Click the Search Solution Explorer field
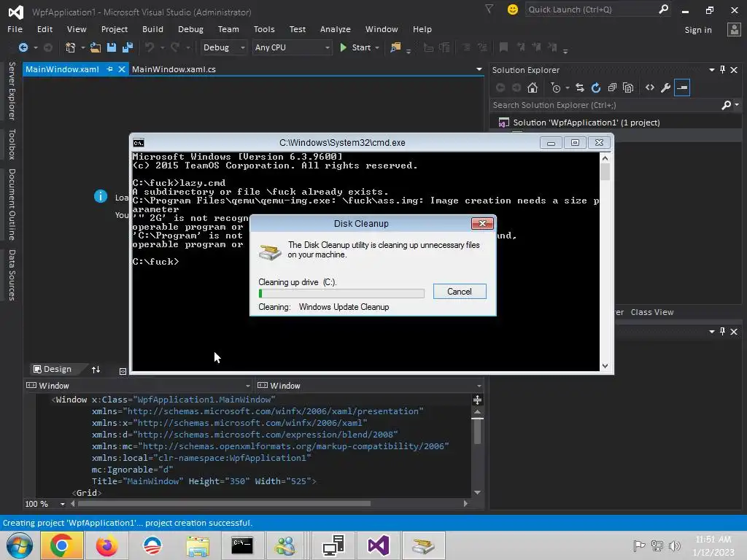 pos(605,105)
